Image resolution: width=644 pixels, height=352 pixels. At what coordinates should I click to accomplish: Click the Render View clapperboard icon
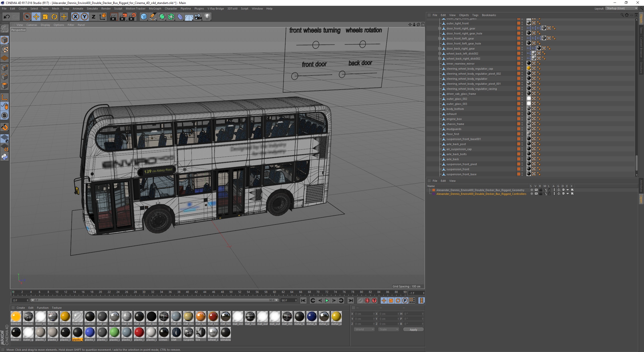(114, 17)
